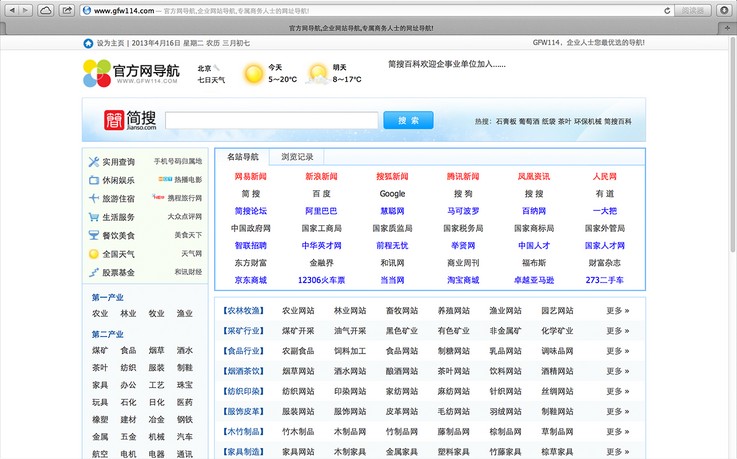Click hot search term 石膏板
This screenshot has height=459, width=737.
pos(506,121)
